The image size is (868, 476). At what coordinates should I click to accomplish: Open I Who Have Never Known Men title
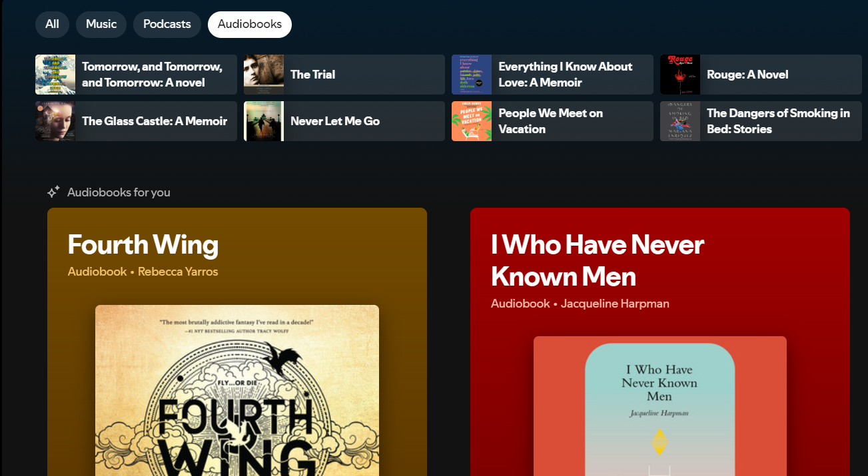(598, 260)
